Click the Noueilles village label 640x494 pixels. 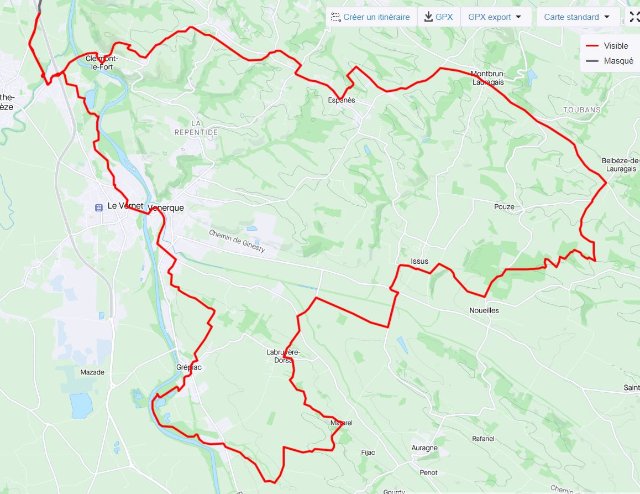click(x=484, y=310)
